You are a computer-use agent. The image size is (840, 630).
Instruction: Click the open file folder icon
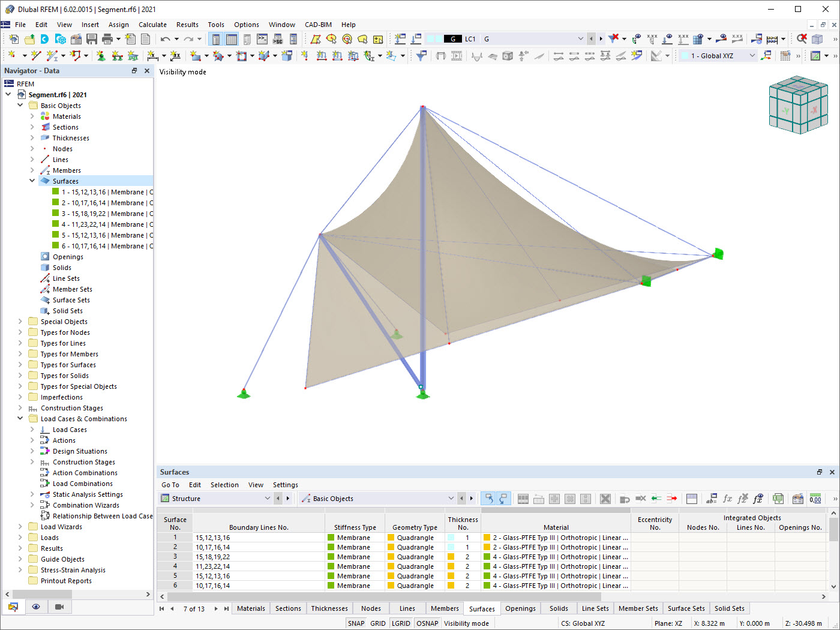[29, 39]
